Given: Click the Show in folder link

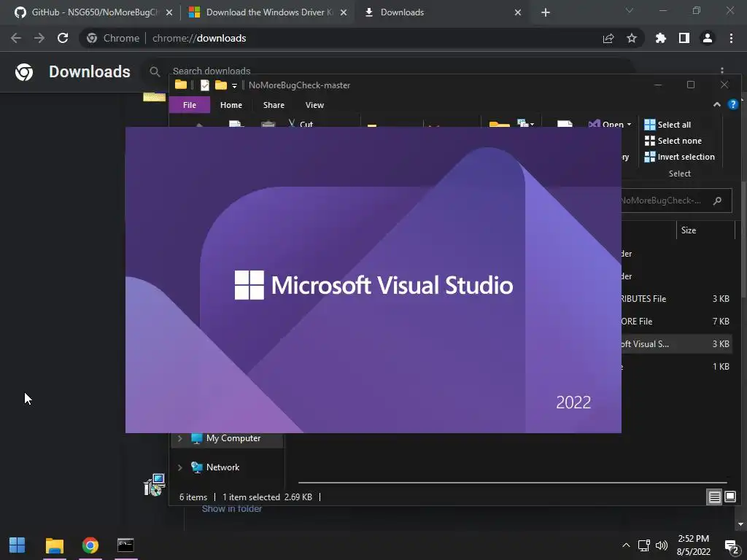Looking at the screenshot, I should [x=231, y=509].
